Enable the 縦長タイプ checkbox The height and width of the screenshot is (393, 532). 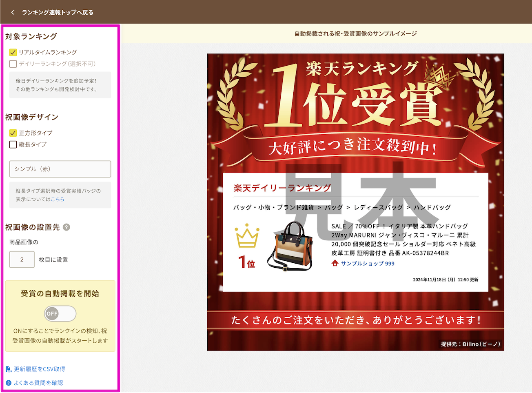[13, 144]
